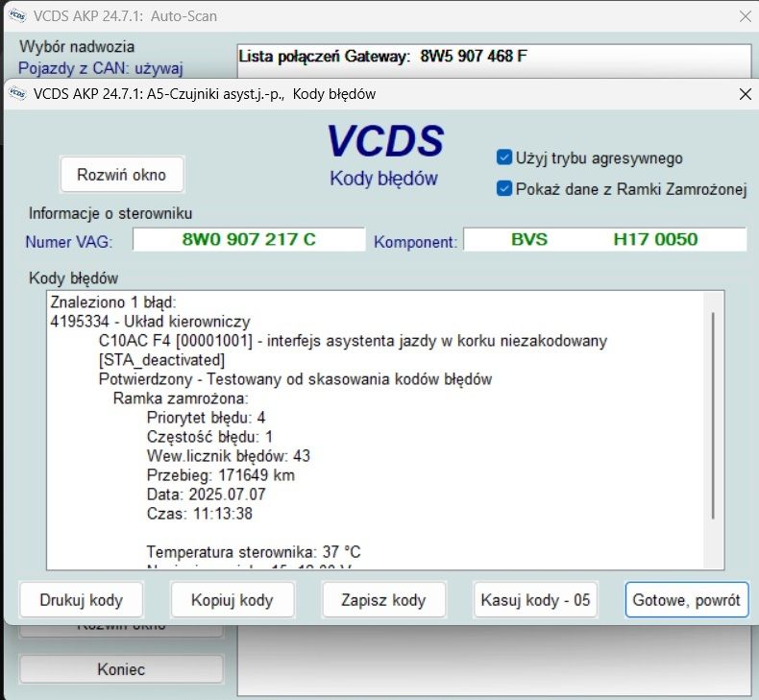Click the Kasuj kody - 05 button
Viewport: 759px width, 700px height.
(x=535, y=600)
